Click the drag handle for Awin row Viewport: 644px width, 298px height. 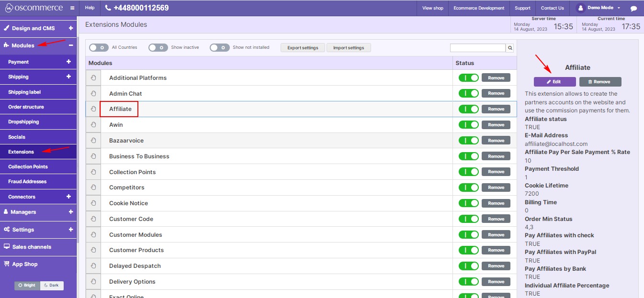pyautogui.click(x=93, y=125)
